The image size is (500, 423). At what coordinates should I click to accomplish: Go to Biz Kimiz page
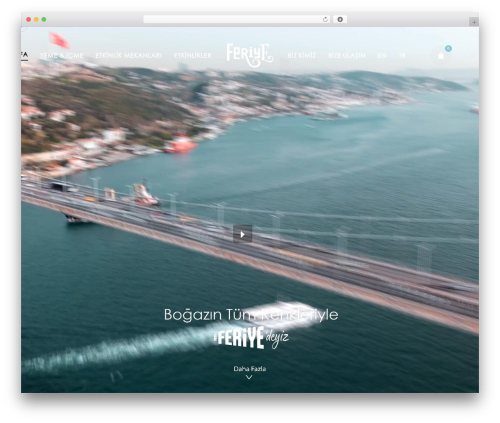301,56
